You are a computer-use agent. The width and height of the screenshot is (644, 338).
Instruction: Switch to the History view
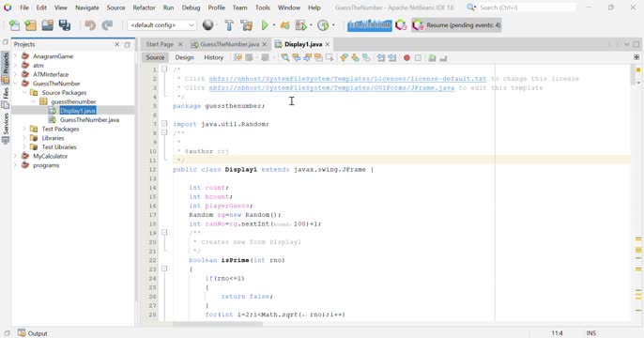click(214, 57)
